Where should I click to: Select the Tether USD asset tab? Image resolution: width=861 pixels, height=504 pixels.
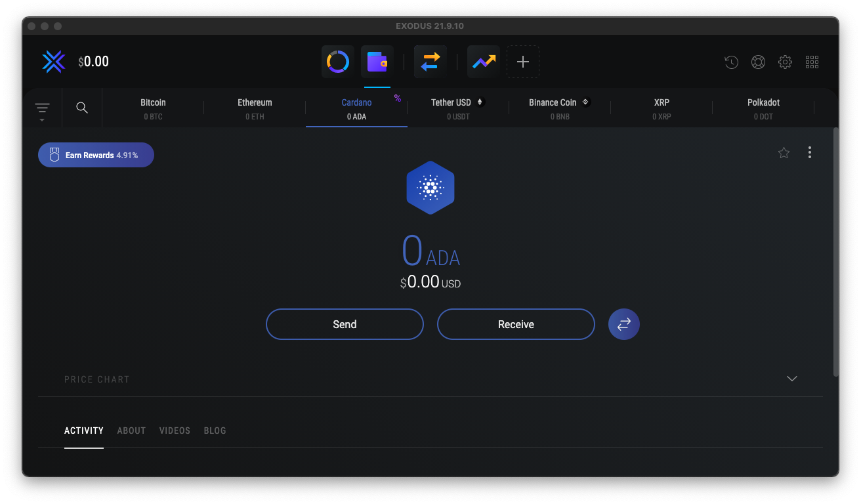click(458, 108)
